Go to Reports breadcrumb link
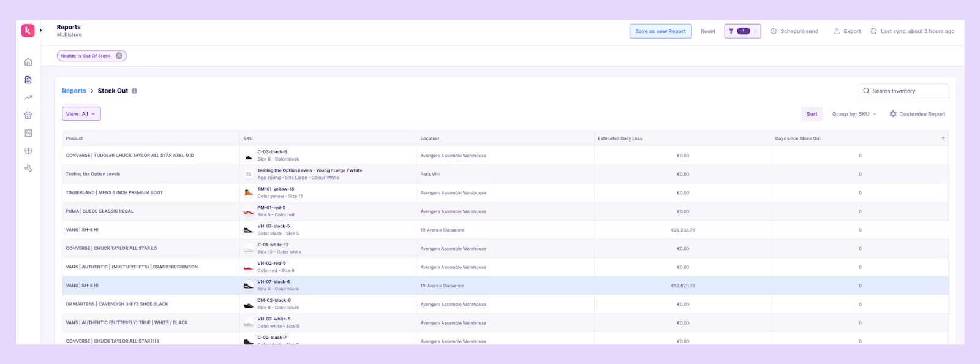 pos(74,91)
